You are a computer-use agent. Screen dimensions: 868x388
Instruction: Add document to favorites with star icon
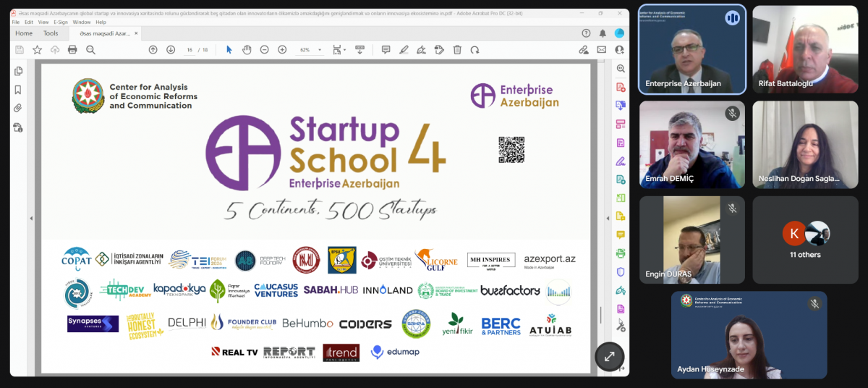point(37,49)
